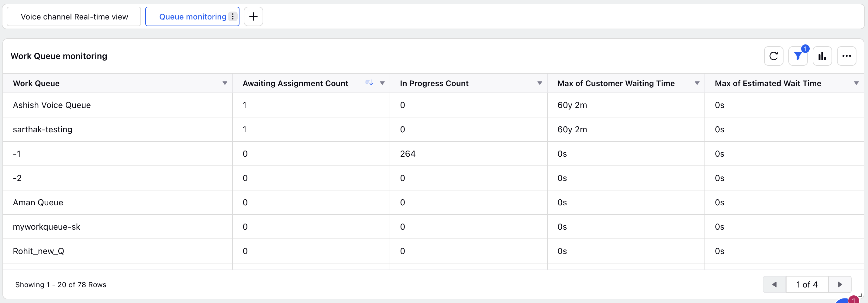Refresh the Work Queue monitoring widget

click(774, 56)
